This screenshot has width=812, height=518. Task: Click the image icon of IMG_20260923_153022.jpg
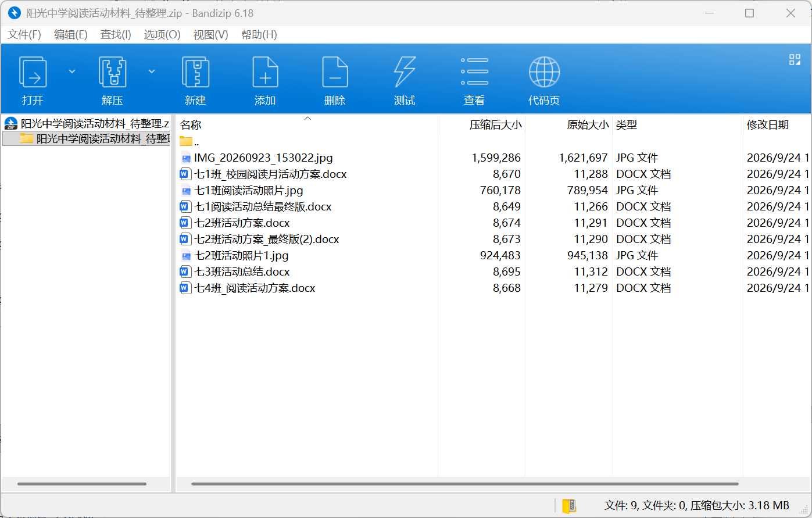point(186,158)
